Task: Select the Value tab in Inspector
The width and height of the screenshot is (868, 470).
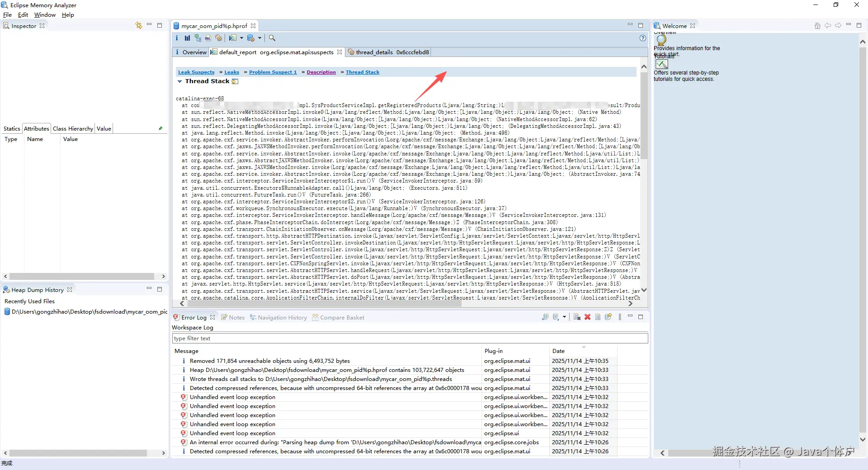Action: click(104, 129)
